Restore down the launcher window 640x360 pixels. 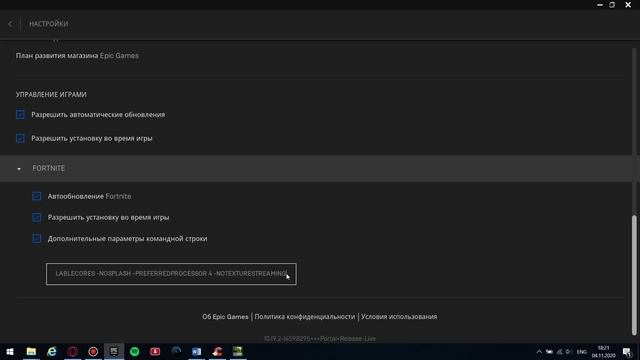(x=612, y=5)
